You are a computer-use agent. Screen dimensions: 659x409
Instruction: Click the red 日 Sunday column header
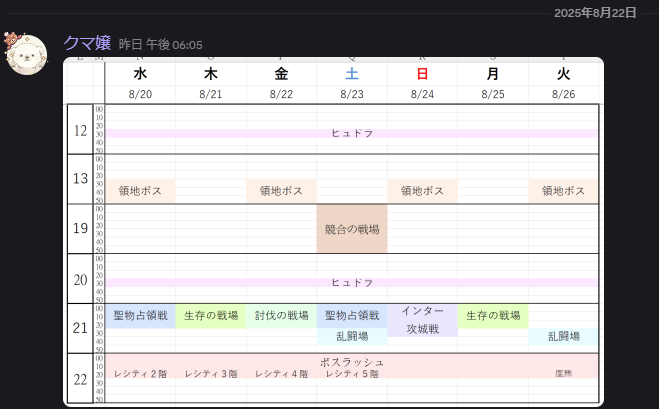[x=422, y=73]
